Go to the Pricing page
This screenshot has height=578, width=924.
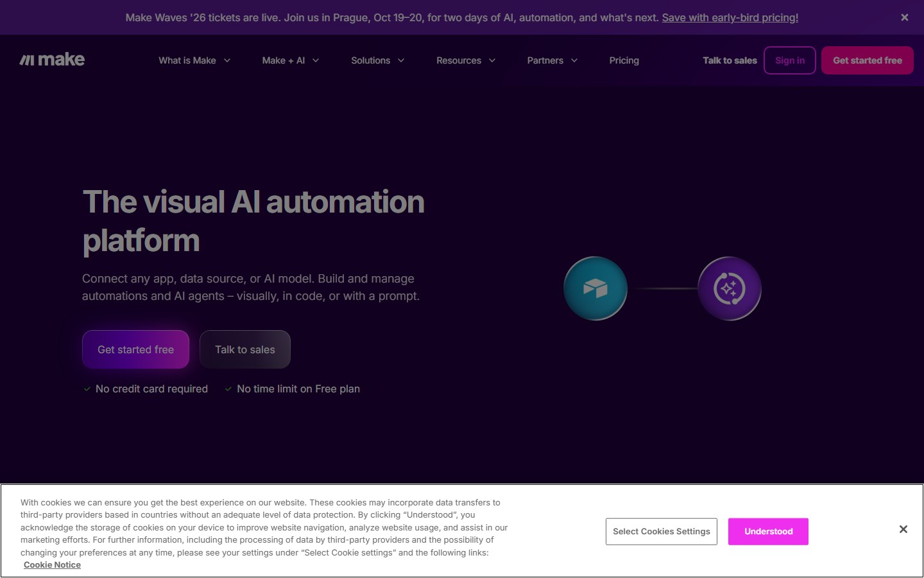[x=624, y=60]
